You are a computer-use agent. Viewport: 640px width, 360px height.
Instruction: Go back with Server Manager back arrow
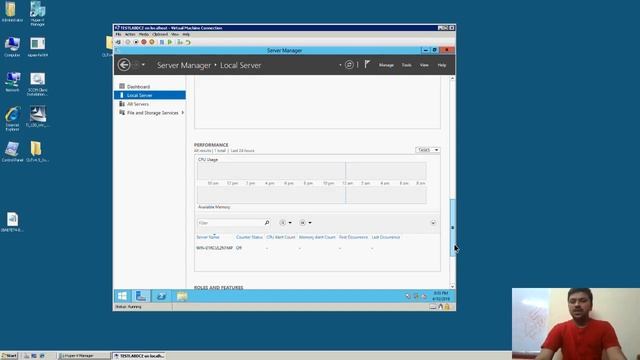124,65
